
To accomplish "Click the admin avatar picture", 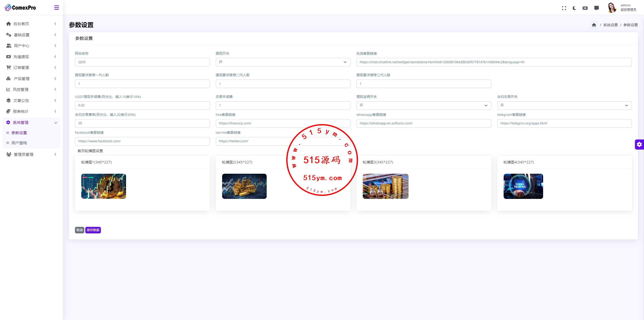I will click(612, 8).
